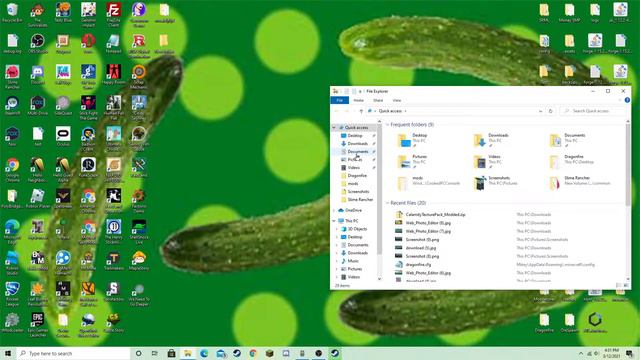The image size is (640, 360).
Task: Collapse the Quick access tree node
Action: (334, 127)
